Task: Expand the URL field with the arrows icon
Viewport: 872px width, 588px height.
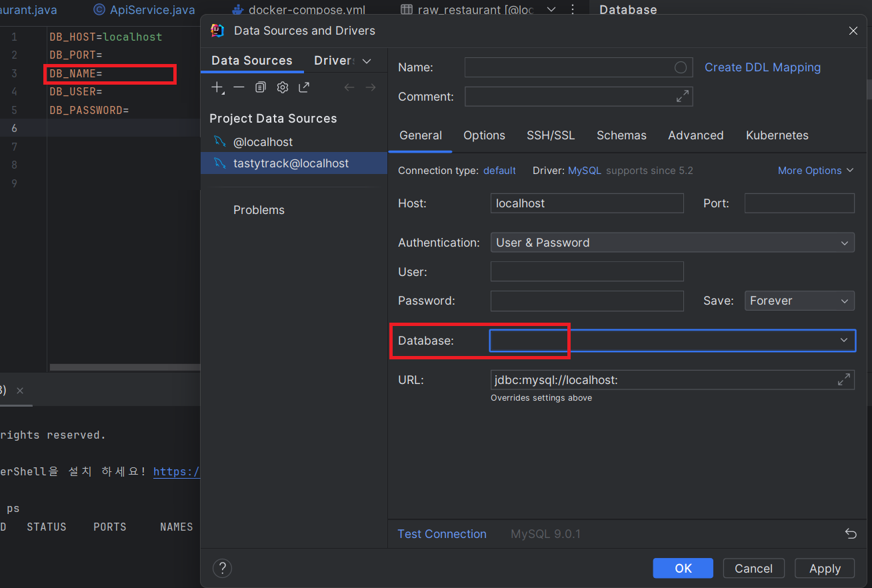Action: (844, 380)
